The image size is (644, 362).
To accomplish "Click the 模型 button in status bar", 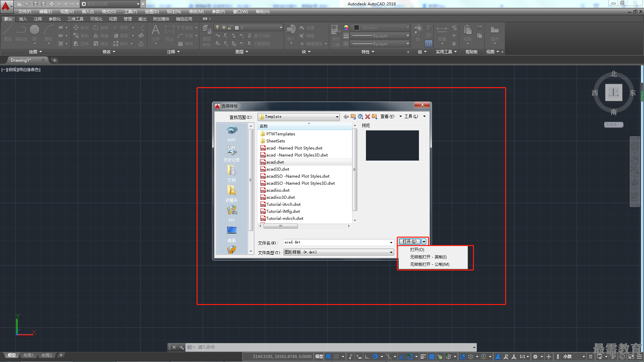I will tap(319, 357).
